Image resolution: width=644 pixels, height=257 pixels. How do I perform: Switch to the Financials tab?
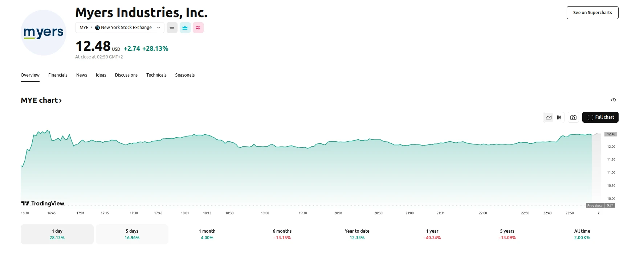pyautogui.click(x=58, y=75)
